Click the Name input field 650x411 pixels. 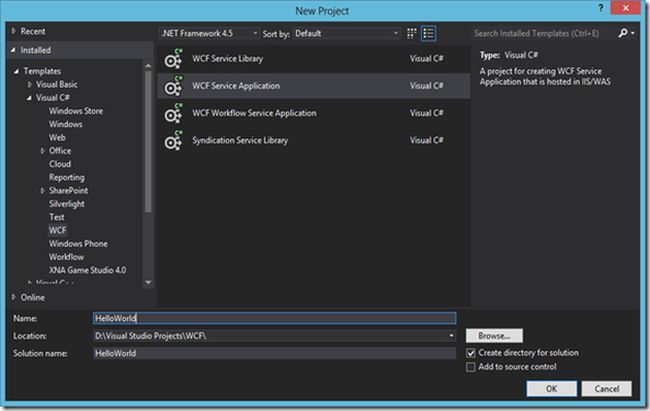(274, 318)
